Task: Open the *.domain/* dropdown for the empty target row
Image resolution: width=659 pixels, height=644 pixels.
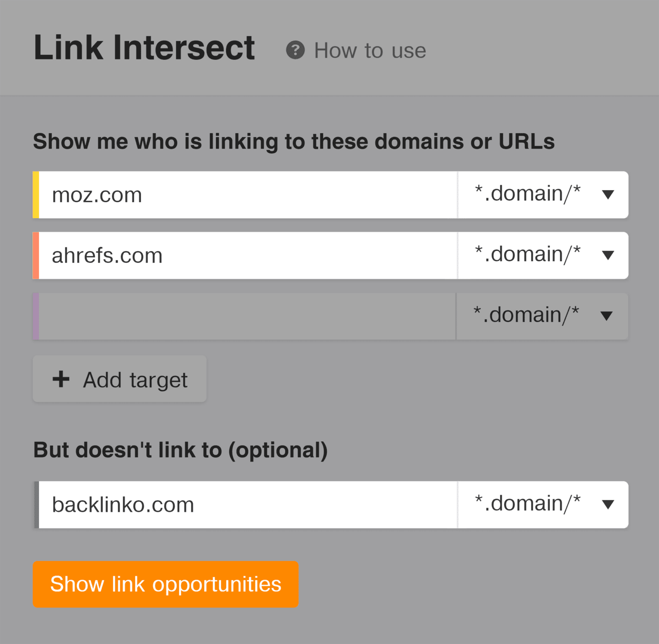Action: click(x=541, y=316)
